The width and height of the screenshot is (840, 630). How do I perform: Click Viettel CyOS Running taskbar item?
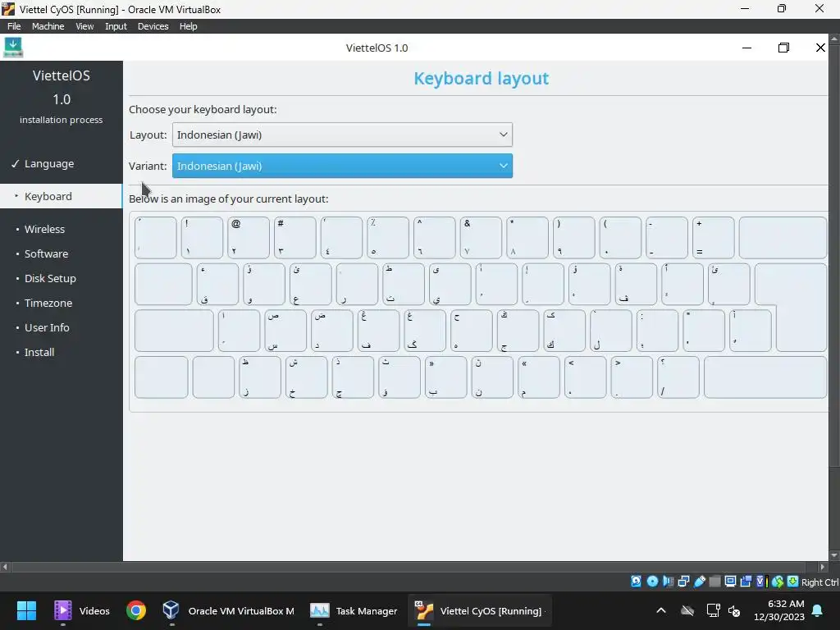point(479,610)
